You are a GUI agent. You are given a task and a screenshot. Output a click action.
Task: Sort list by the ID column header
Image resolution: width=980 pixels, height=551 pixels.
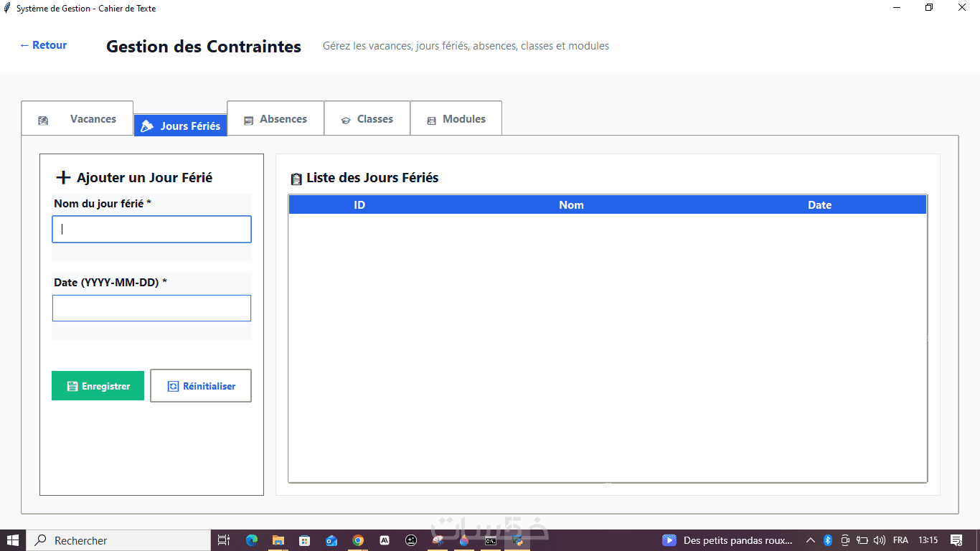[359, 205]
